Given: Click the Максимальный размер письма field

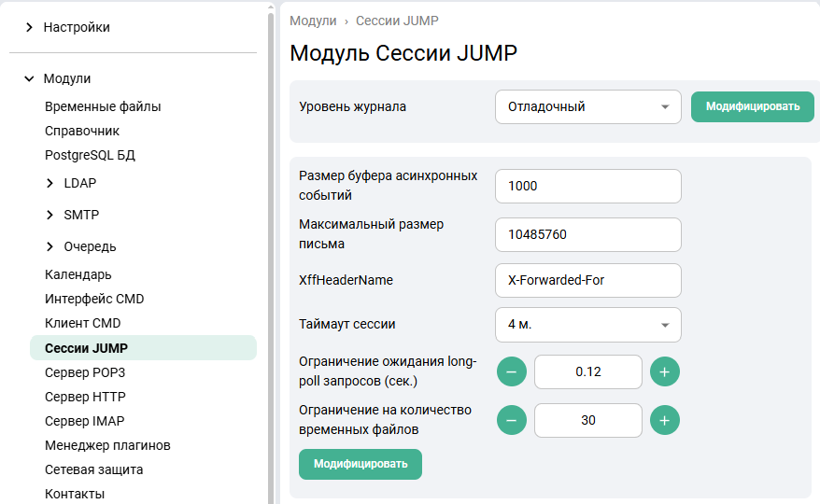Looking at the screenshot, I should click(x=587, y=235).
